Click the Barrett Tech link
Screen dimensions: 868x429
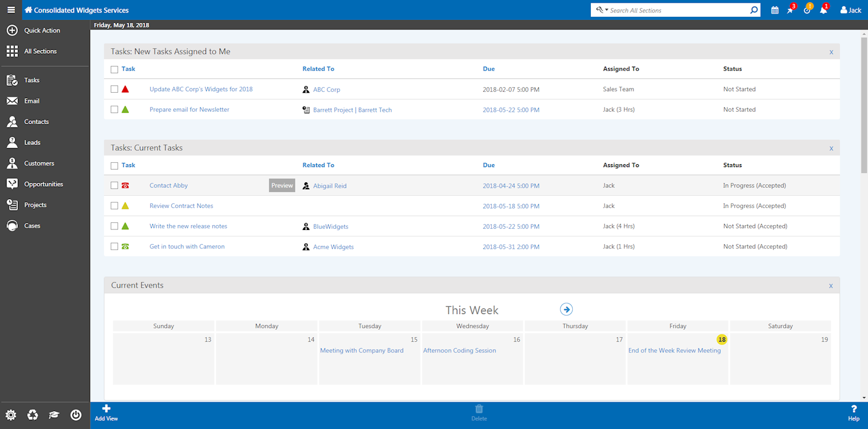[375, 110]
